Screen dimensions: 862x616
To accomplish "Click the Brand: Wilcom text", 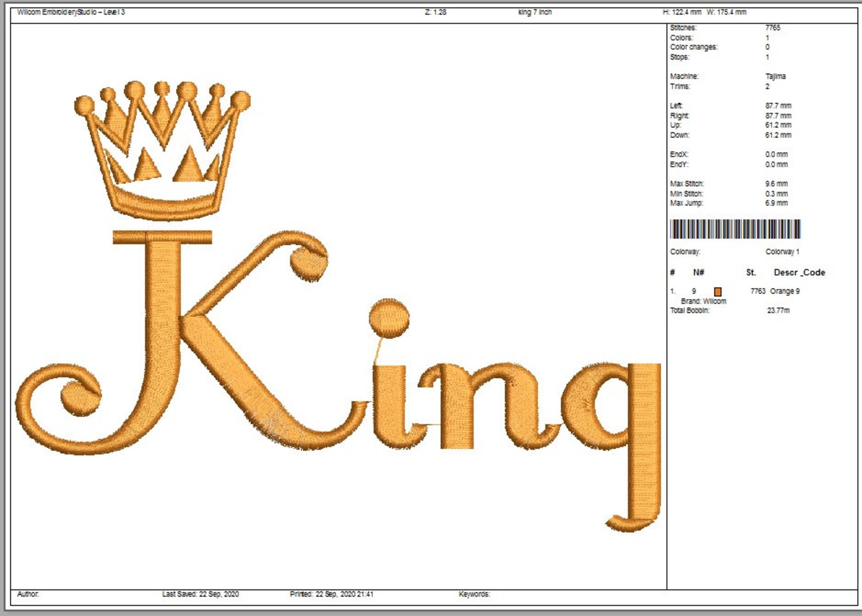I will point(703,301).
